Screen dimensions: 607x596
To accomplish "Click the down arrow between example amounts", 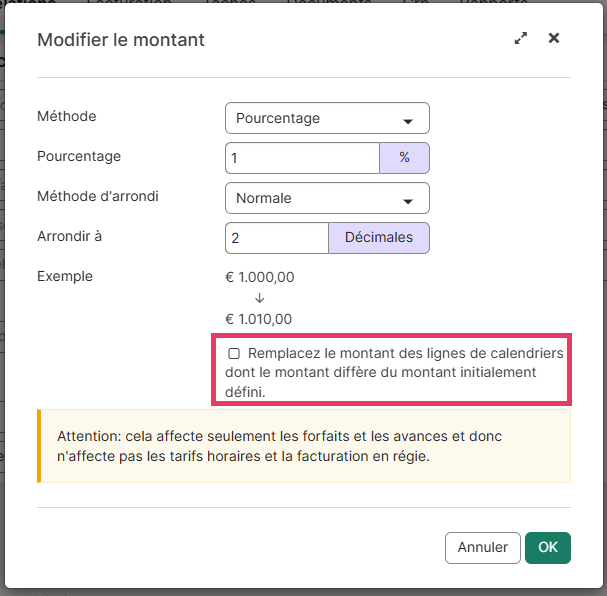I will (260, 298).
